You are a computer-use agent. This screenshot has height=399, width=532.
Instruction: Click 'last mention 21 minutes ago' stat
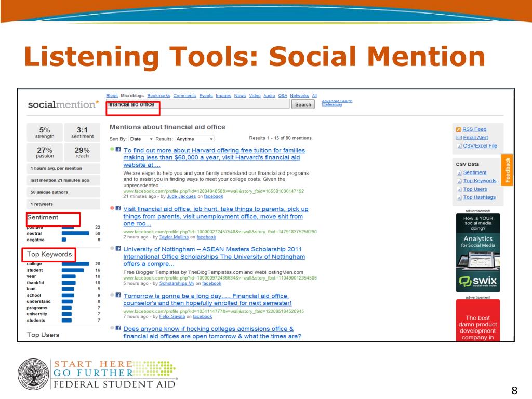[63, 180]
